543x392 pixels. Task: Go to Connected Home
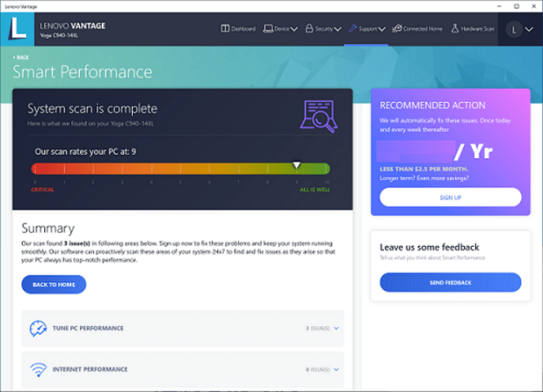click(417, 29)
